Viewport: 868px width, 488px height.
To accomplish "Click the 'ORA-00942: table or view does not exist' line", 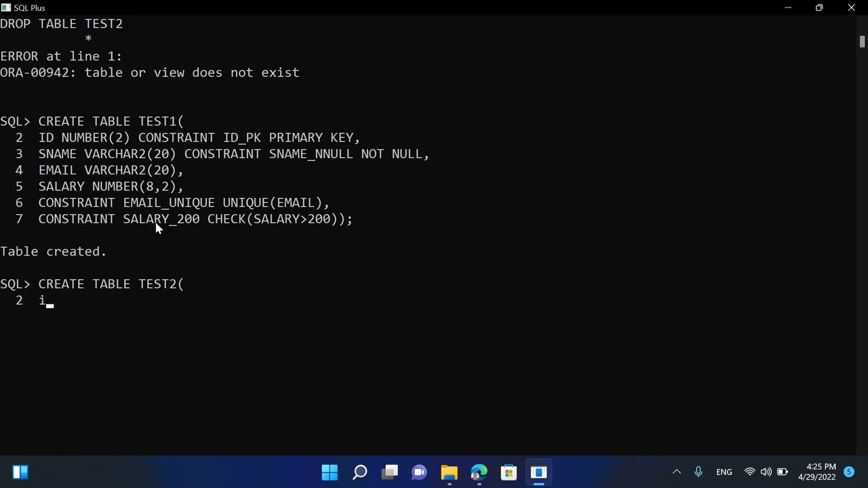I will pyautogui.click(x=149, y=73).
